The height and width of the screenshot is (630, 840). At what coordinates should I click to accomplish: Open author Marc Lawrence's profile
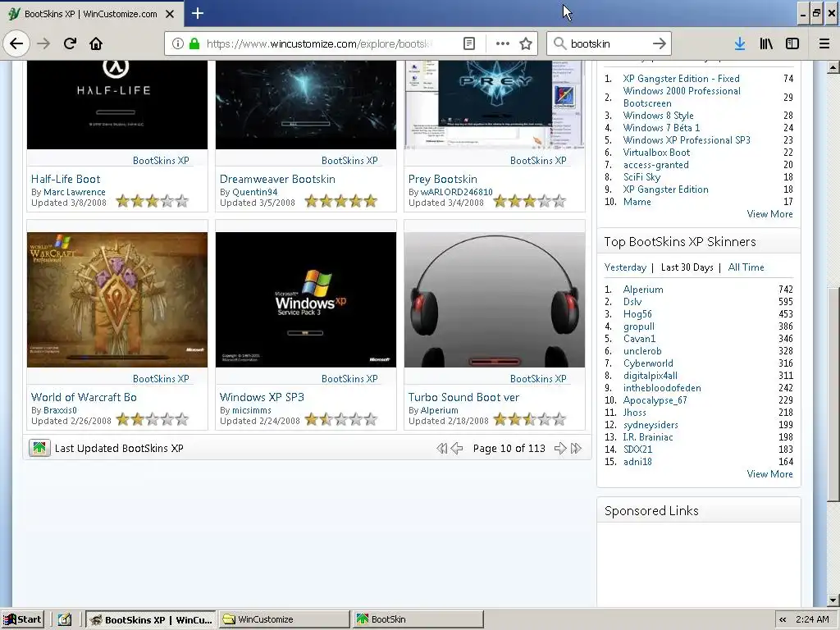coord(75,192)
